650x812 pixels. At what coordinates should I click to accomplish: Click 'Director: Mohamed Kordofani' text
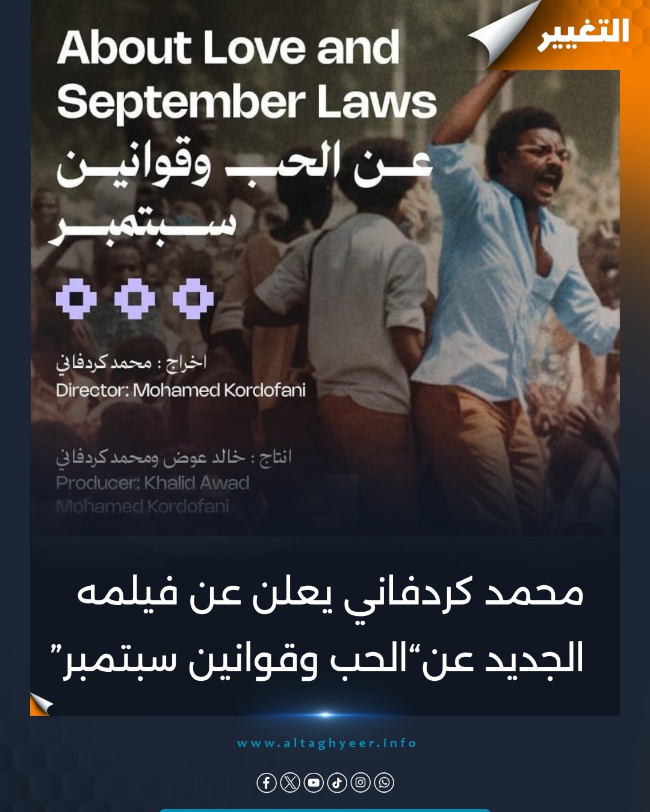tap(181, 390)
